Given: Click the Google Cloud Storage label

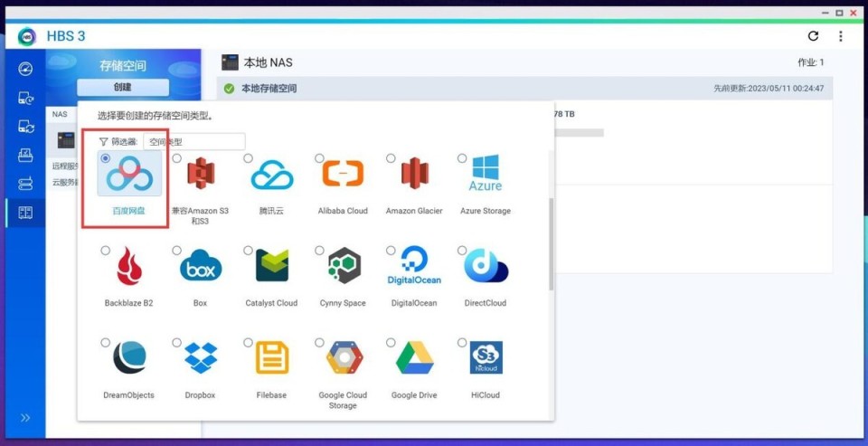Looking at the screenshot, I should tap(343, 400).
